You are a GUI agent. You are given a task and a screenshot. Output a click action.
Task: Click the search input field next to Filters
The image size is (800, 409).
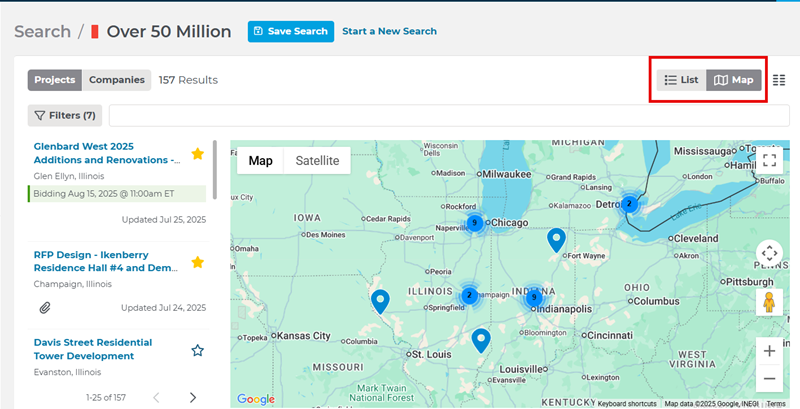[449, 116]
